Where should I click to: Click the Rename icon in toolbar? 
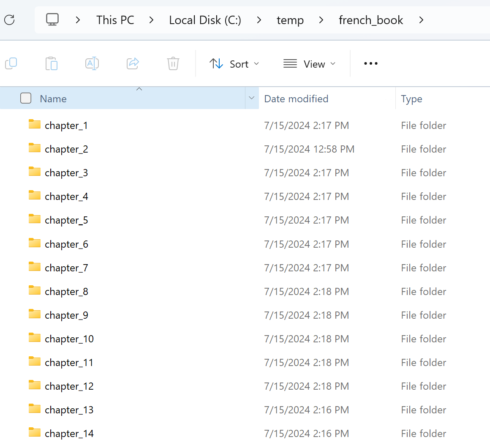(x=92, y=63)
